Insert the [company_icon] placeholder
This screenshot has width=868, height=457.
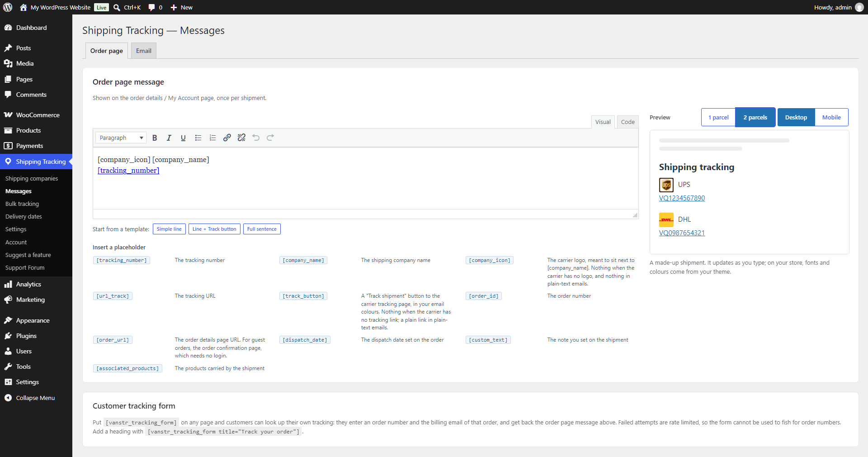point(490,260)
